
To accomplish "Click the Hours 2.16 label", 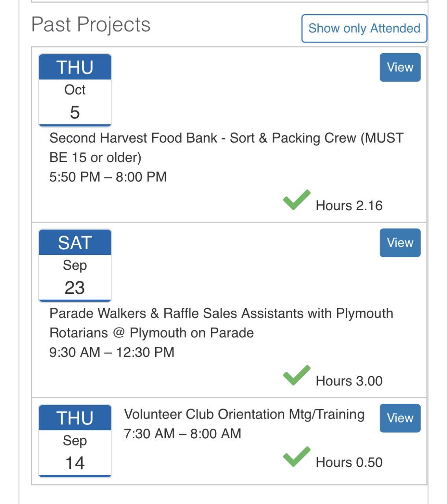I will [349, 206].
